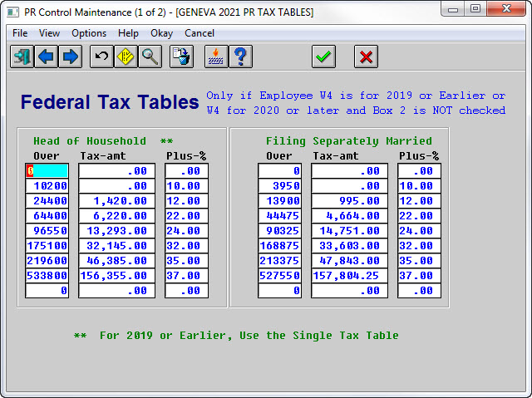
Task: Maximize the PR Control Maintenance window
Action: point(475,9)
